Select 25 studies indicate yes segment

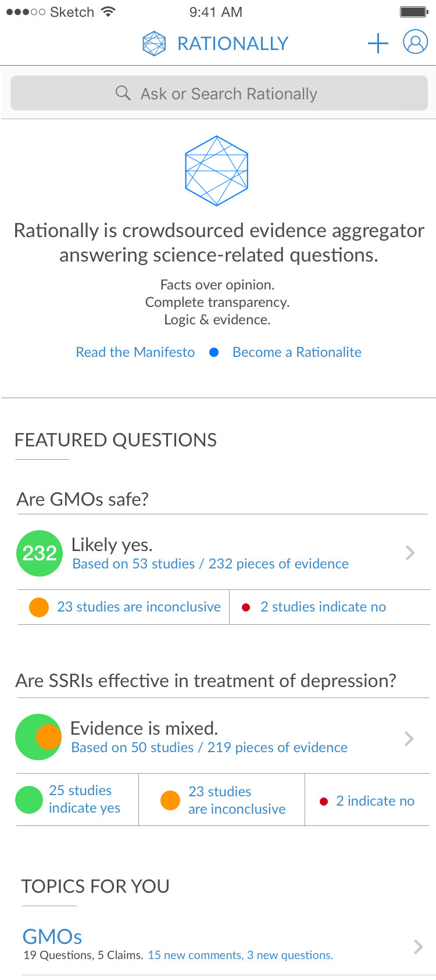[x=84, y=799]
